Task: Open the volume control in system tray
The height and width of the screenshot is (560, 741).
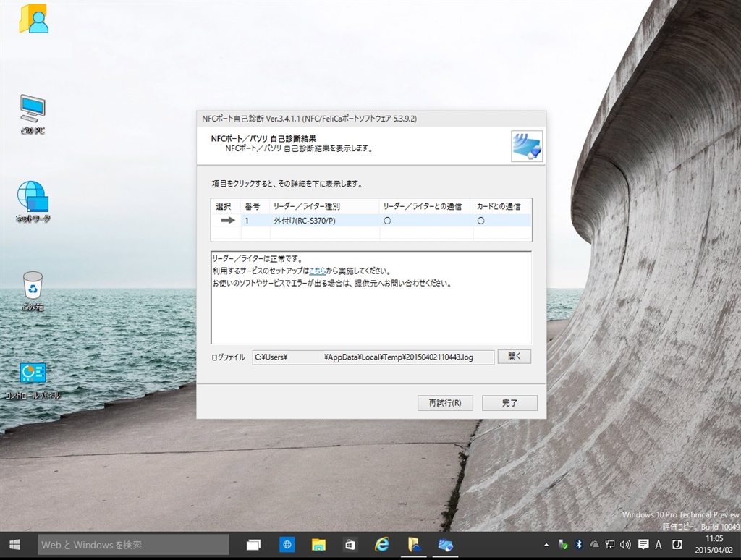Action: click(624, 545)
